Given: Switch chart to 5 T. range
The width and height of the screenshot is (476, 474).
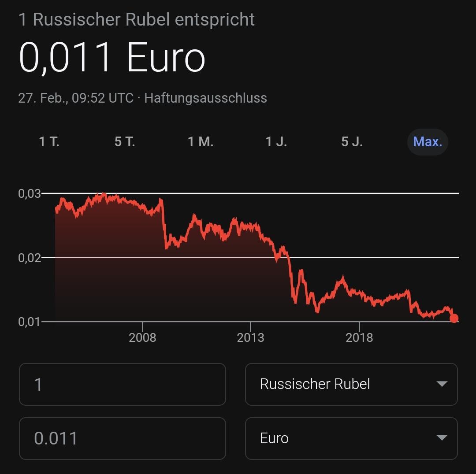Looking at the screenshot, I should point(125,142).
